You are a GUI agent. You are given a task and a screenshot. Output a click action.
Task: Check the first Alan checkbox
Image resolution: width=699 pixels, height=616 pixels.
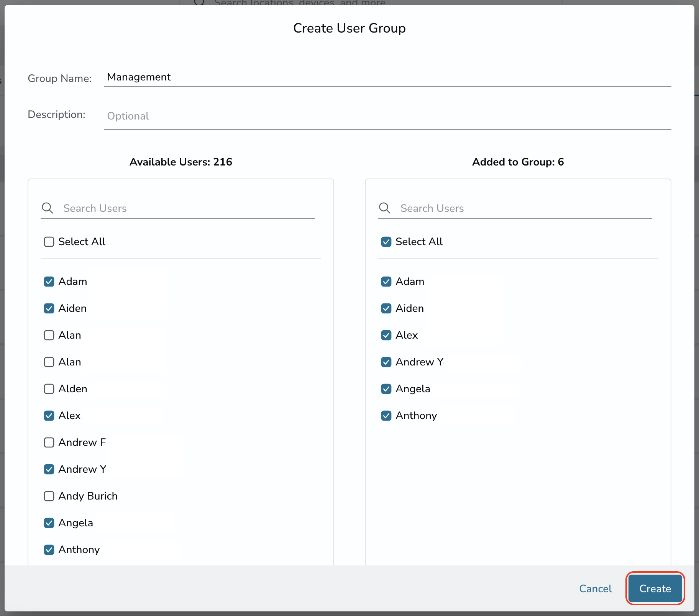coord(49,335)
